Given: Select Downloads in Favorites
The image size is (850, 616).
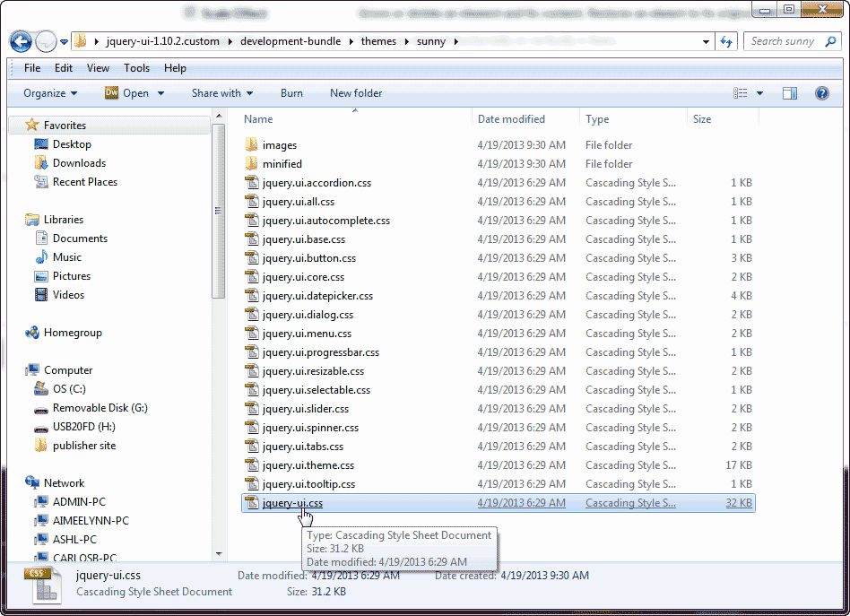Looking at the screenshot, I should [79, 163].
